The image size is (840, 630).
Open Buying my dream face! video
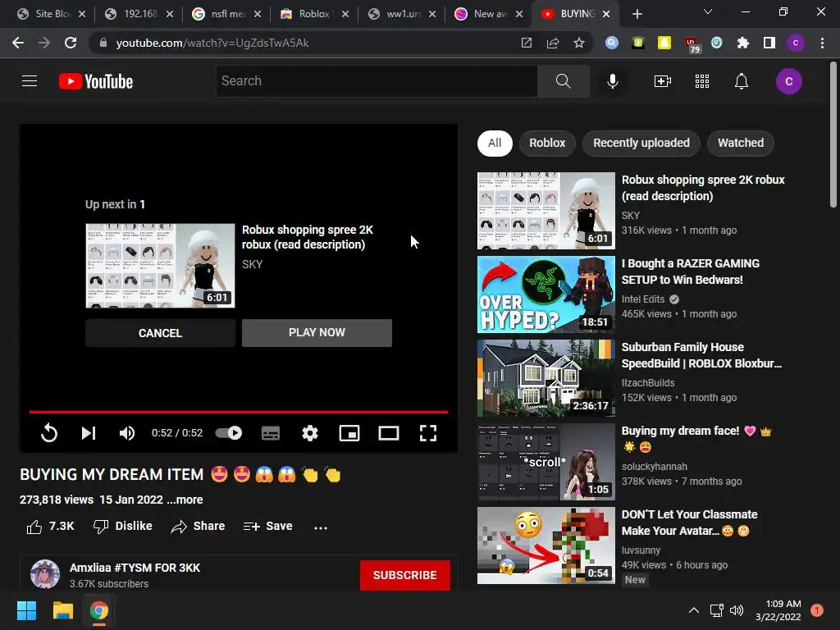(696, 438)
